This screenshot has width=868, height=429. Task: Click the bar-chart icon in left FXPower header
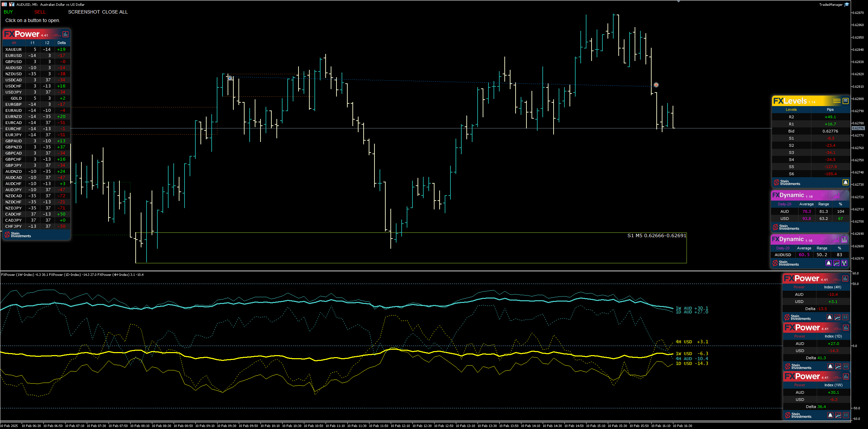65,34
